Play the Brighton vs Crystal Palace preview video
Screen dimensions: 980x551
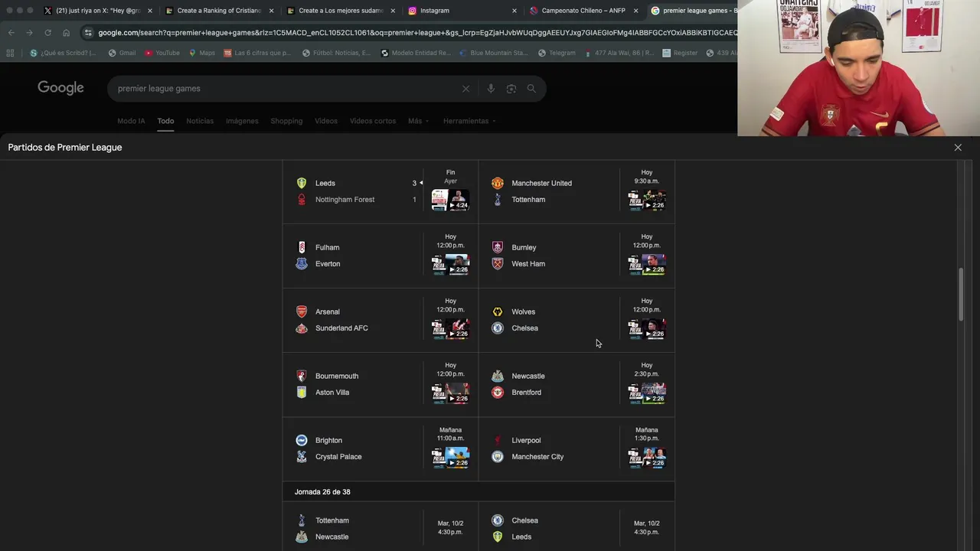450,457
